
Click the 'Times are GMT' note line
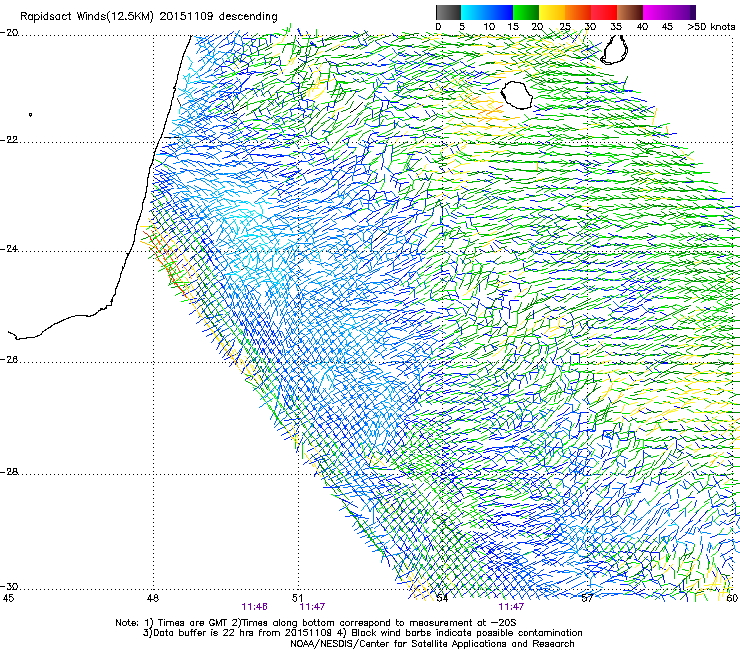[x=316, y=623]
